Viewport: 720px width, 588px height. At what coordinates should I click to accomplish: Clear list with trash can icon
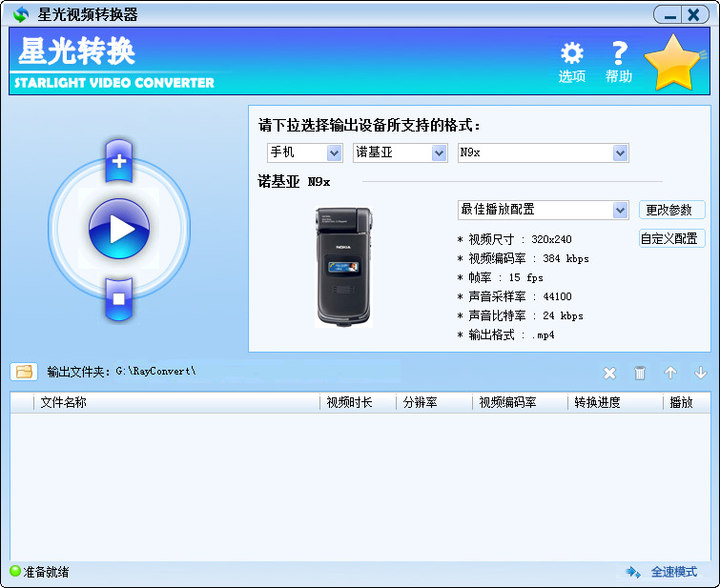click(x=640, y=374)
